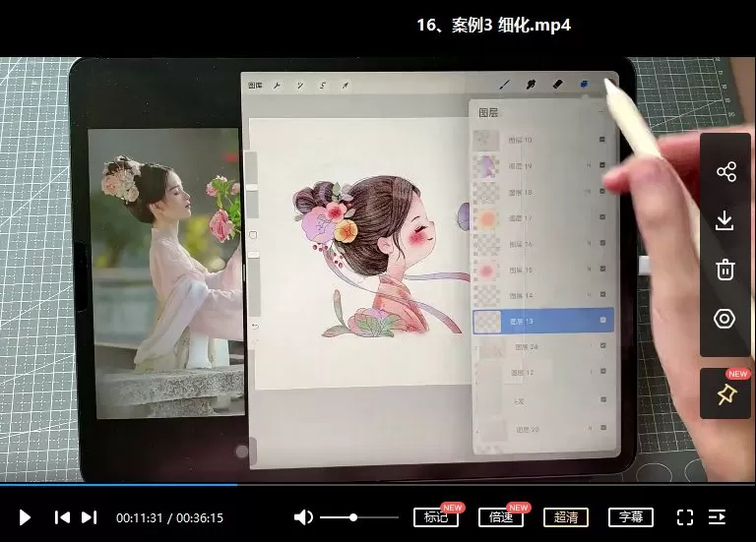Play the video
Image resolution: width=756 pixels, height=542 pixels.
point(25,518)
